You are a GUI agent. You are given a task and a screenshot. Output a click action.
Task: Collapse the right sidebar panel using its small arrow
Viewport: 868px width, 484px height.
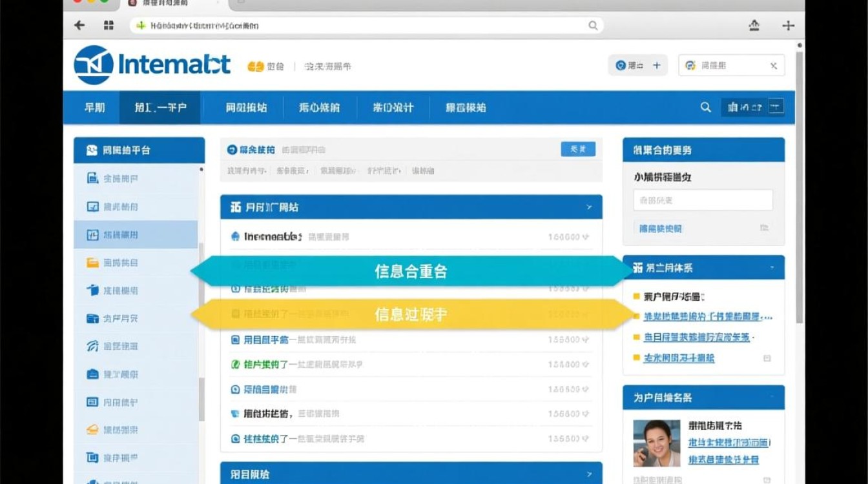[x=772, y=267]
